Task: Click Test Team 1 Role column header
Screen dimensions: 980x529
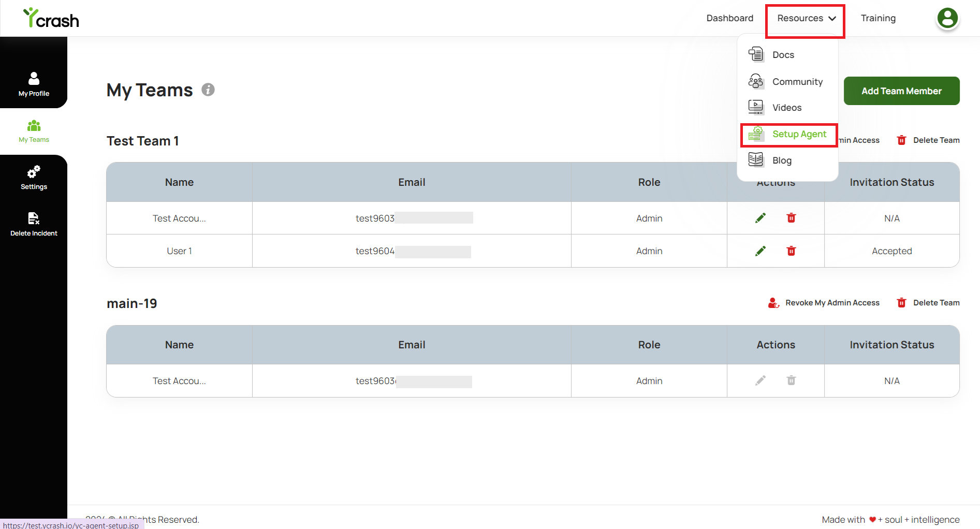Action: [x=649, y=182]
